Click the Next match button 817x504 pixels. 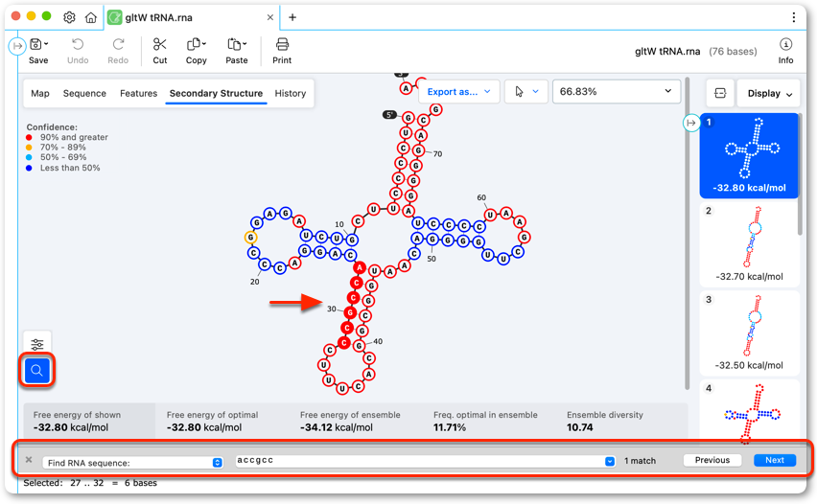point(775,460)
